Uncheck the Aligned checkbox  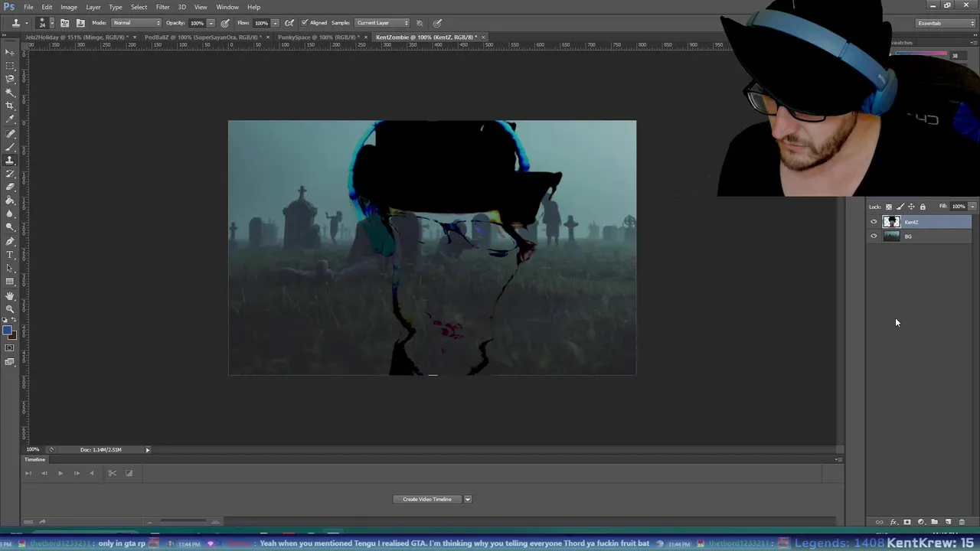pos(305,23)
